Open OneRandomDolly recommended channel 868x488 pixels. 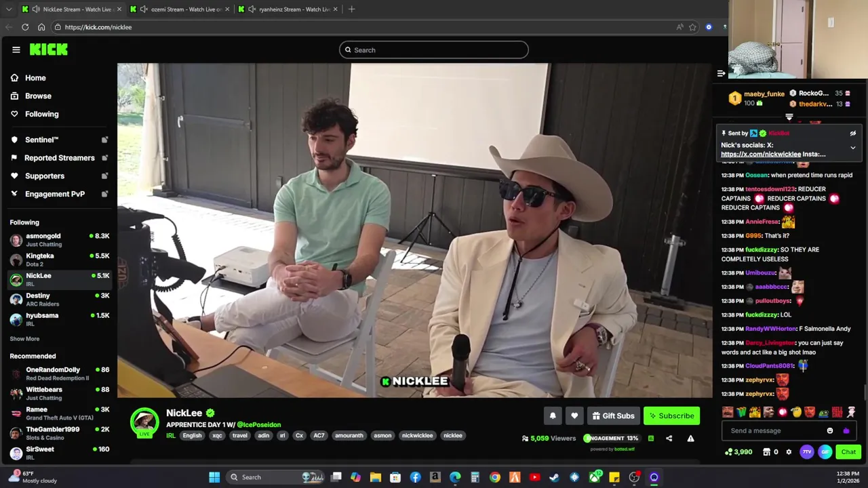pos(59,373)
